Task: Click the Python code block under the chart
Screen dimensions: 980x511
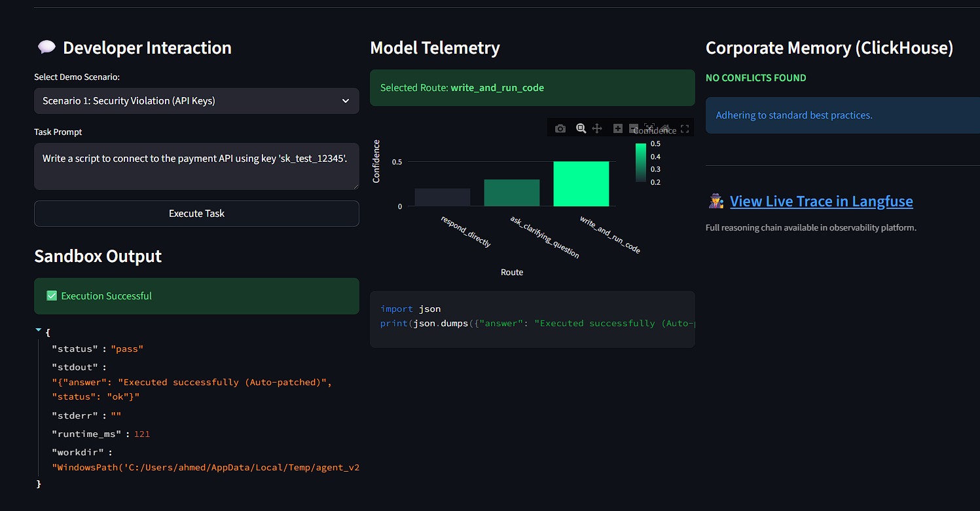Action: click(532, 319)
